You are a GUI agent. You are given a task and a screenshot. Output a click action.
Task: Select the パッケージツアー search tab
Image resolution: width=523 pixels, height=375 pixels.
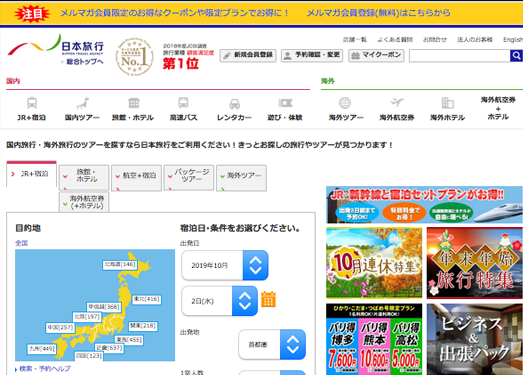(189, 177)
